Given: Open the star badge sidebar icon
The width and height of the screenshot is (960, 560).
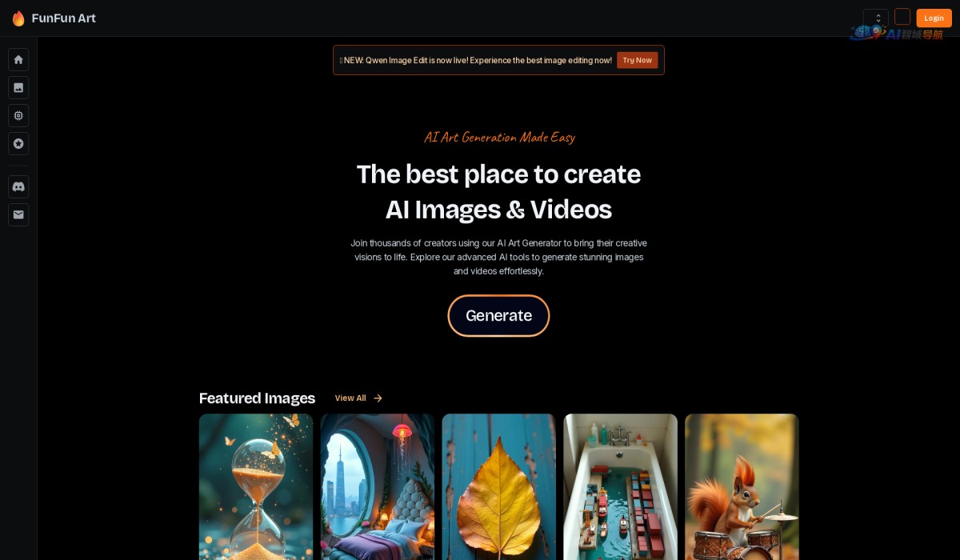Looking at the screenshot, I should click(18, 143).
